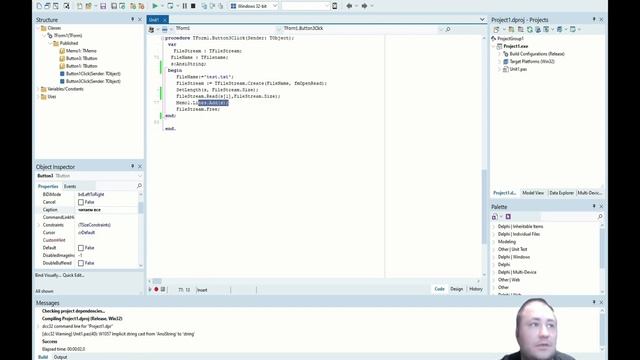Viewport: 640px width, 360px height.
Task: Click the AnsiString warning message line
Action: [x=118, y=334]
